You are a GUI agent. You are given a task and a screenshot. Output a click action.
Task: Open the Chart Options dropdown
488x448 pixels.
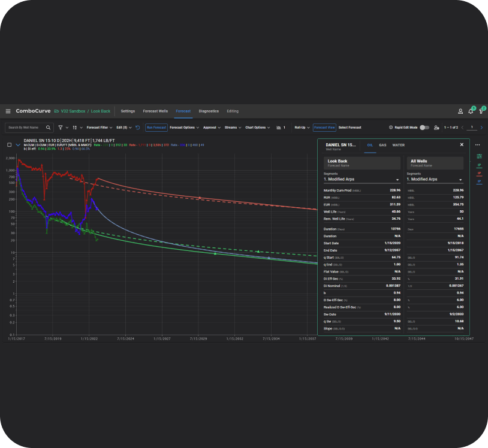257,128
